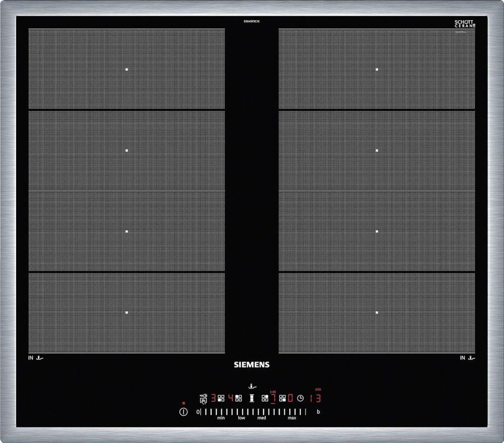Select the front-right zone selector icon
The height and width of the screenshot is (443, 504).
(x=283, y=398)
